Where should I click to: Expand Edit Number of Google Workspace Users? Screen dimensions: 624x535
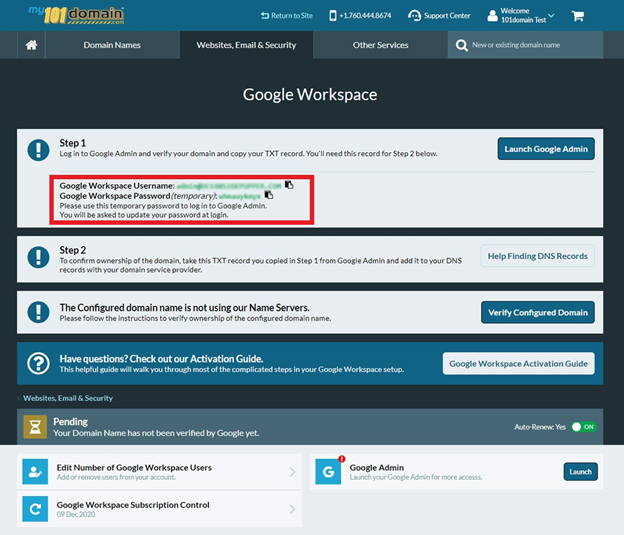(x=292, y=472)
